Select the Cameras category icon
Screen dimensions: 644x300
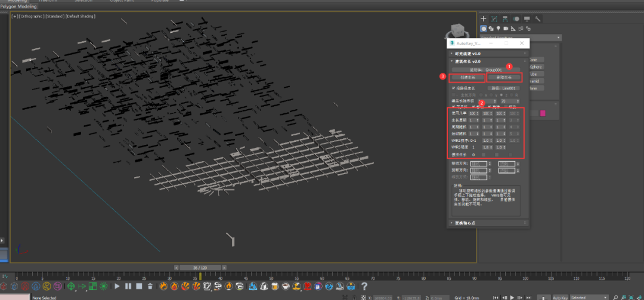506,29
